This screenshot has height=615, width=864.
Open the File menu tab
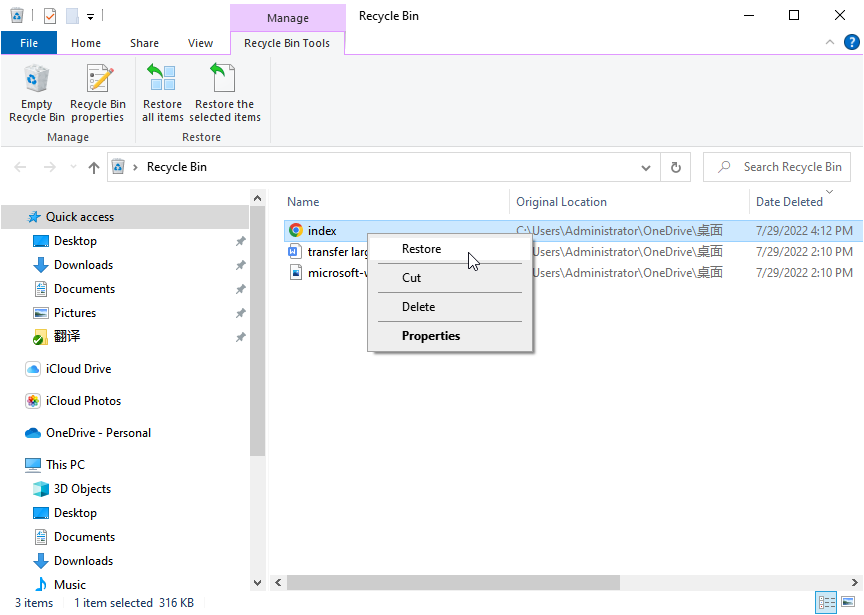click(29, 43)
